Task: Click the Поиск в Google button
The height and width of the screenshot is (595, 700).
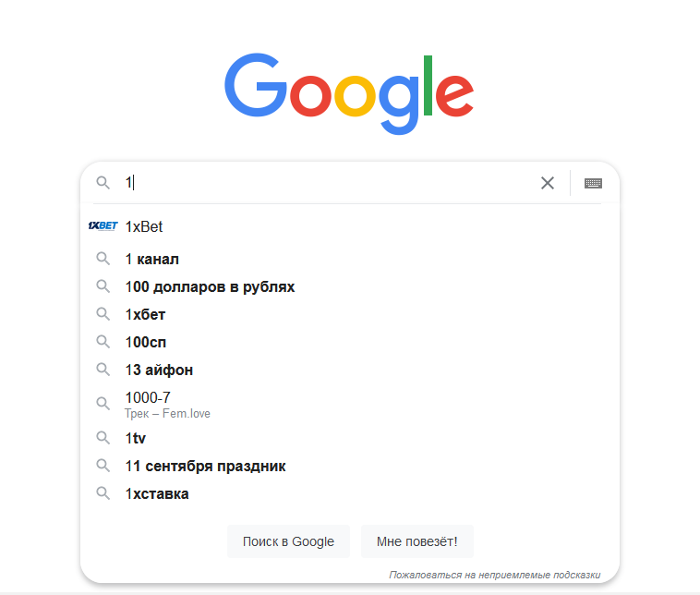Action: click(288, 541)
